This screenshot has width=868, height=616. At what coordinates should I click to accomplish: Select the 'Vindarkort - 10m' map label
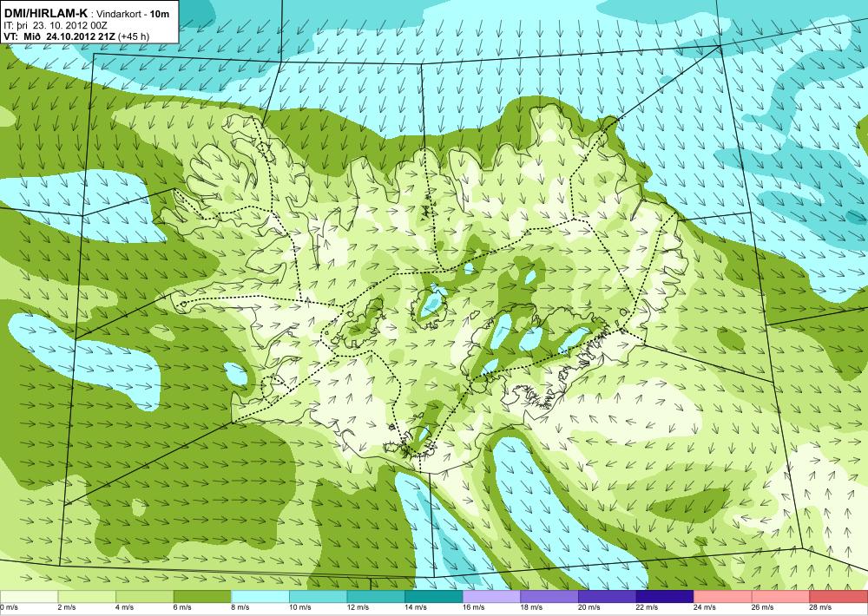pos(133,14)
